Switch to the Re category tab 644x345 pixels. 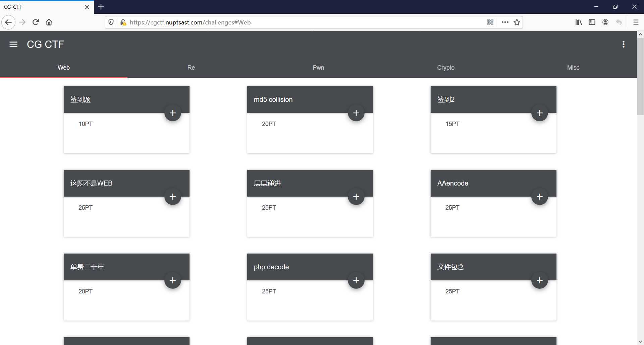(191, 68)
